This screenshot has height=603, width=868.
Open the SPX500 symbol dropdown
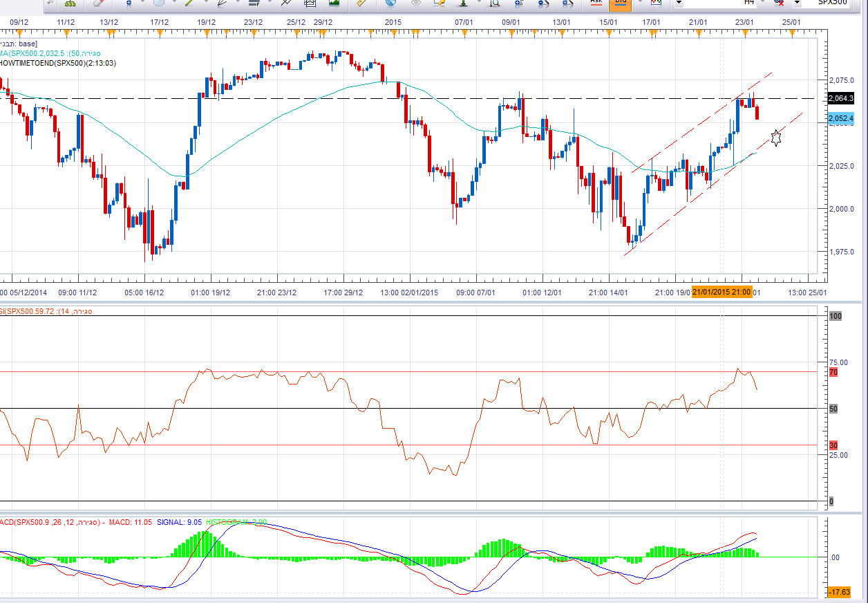click(x=797, y=3)
